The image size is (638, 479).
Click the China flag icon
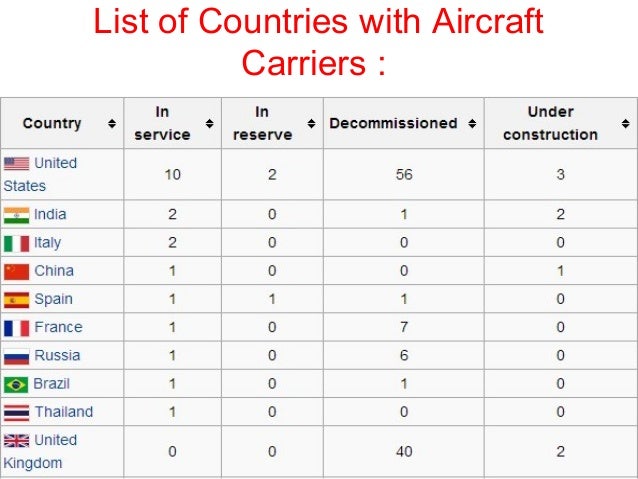click(17, 271)
